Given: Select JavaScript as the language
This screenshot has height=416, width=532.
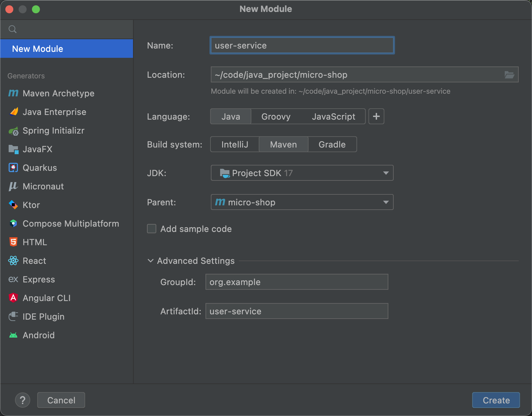Looking at the screenshot, I should click(x=333, y=117).
